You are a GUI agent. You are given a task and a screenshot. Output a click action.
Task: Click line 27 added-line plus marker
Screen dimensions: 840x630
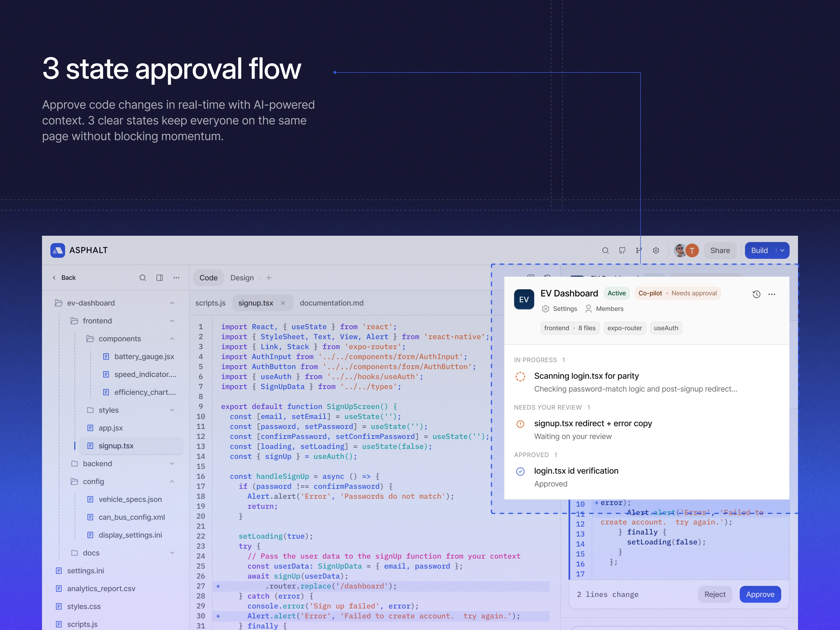click(x=218, y=586)
